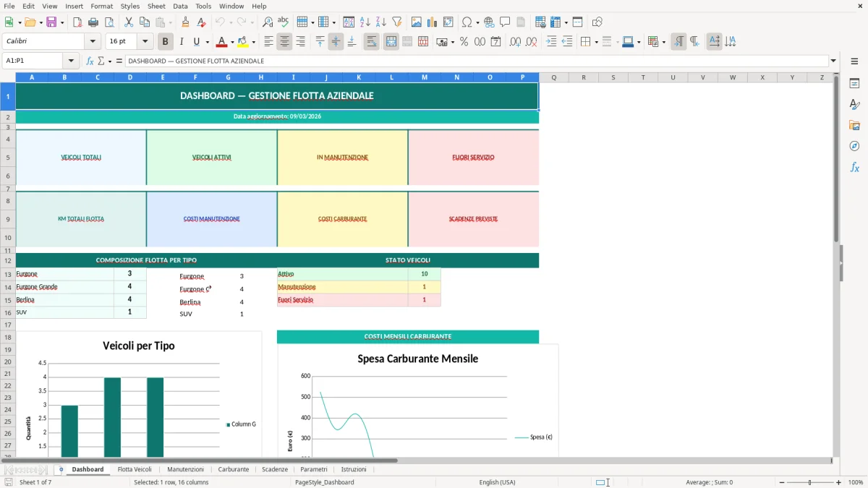Open the sidebar Styles icon
This screenshot has height=488, width=868.
pos(854,104)
